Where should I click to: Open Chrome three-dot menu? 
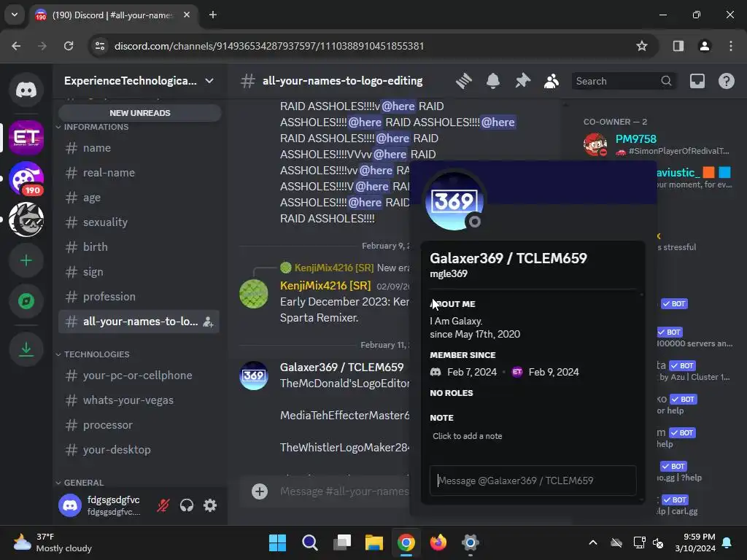point(731,46)
